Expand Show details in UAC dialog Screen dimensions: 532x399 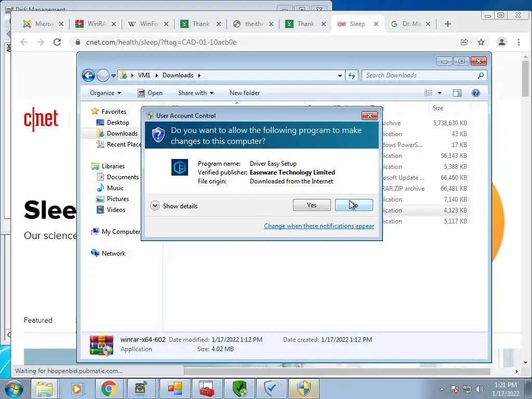[174, 206]
